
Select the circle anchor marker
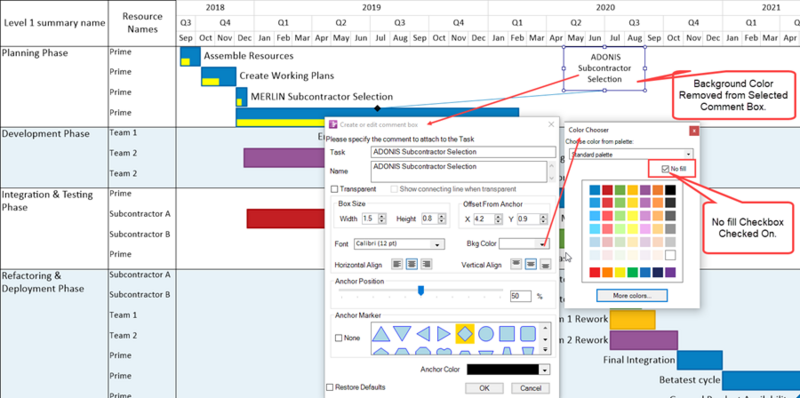tap(486, 334)
